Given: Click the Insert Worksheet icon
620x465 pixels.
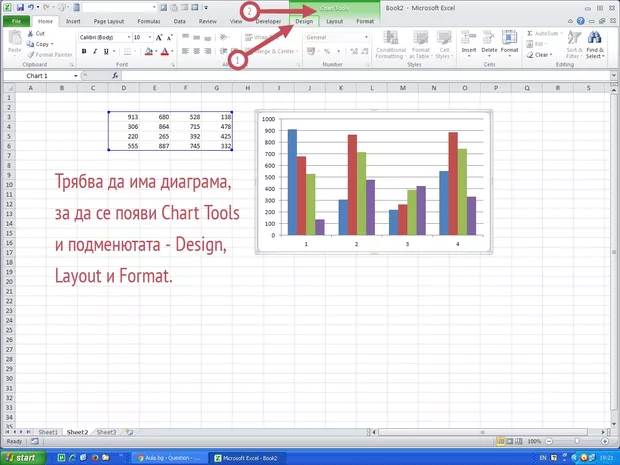Looking at the screenshot, I should point(129,432).
